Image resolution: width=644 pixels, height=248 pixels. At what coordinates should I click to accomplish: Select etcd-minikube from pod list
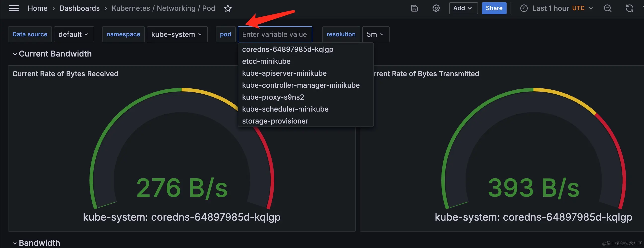tap(266, 61)
